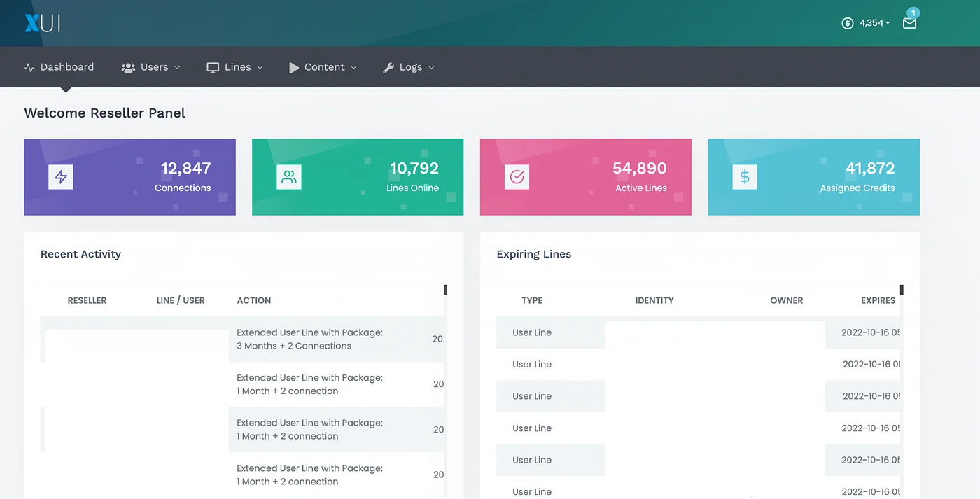Click the XUI logo in the header
The image size is (980, 499).
pos(42,22)
